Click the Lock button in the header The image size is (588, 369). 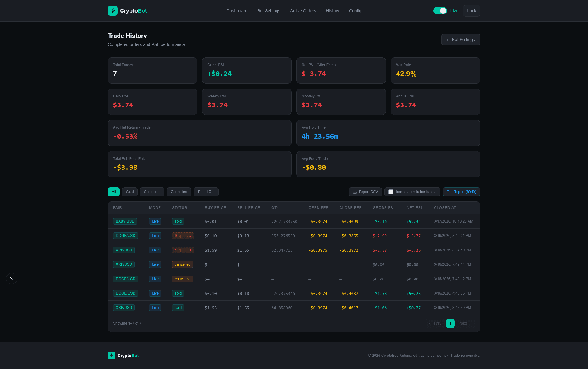point(471,11)
